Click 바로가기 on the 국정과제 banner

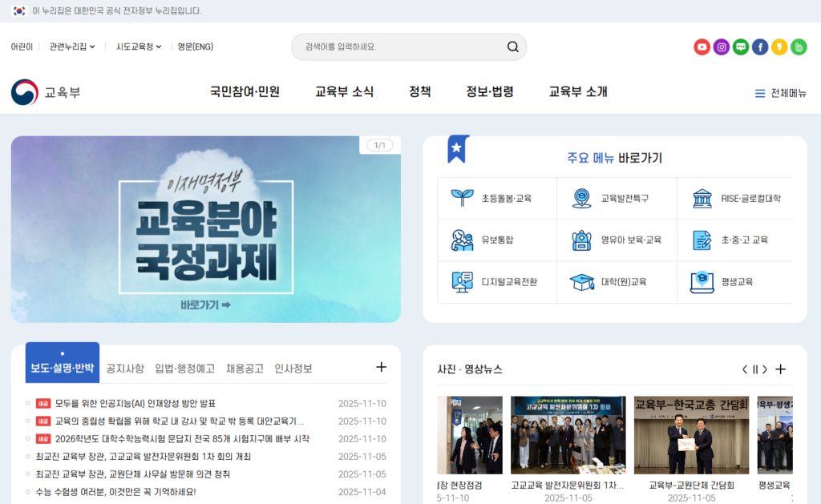(x=205, y=304)
